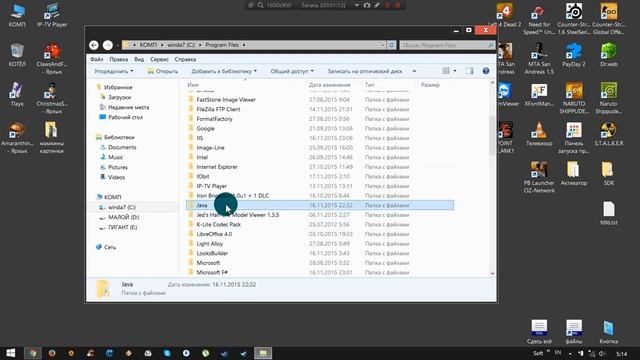Open the мамкины картинки folder icon
This screenshot has height=360, width=640.
pyautogui.click(x=51, y=138)
